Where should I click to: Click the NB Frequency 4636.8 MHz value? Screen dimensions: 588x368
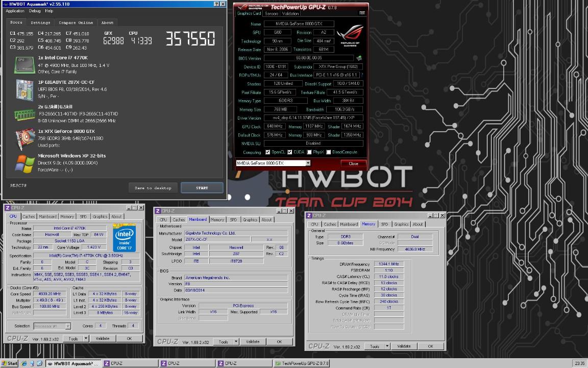[415, 249]
